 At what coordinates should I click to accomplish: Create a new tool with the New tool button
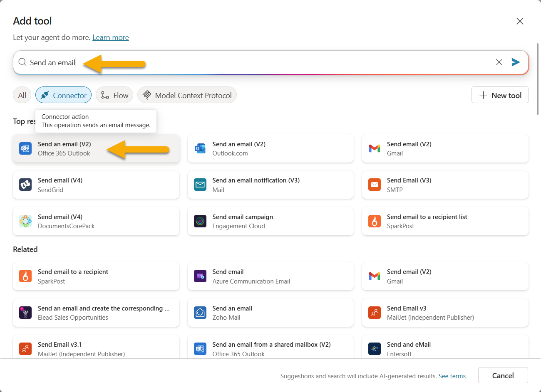tap(500, 95)
